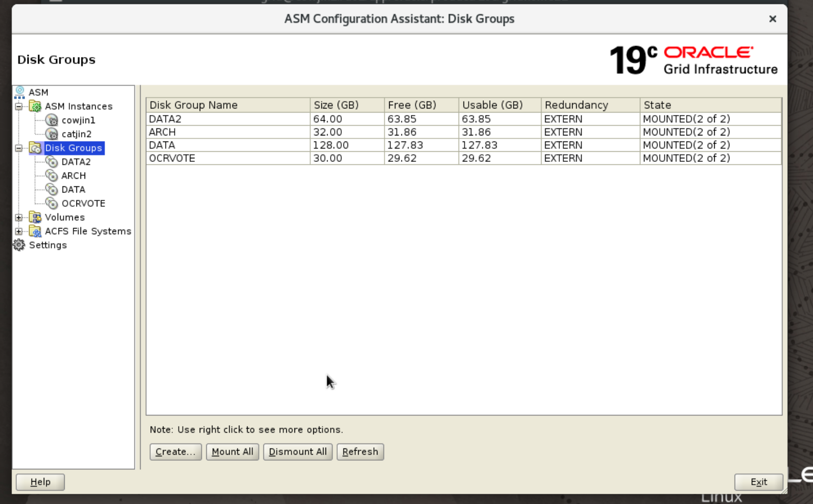Viewport: 813px width, 504px height.
Task: Click the ARCH disk icon in tree
Action: click(51, 175)
